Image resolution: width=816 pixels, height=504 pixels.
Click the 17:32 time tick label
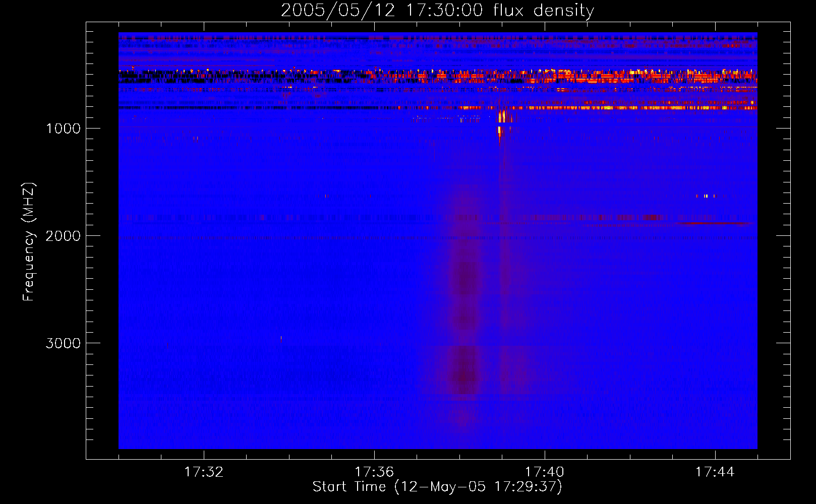(204, 472)
